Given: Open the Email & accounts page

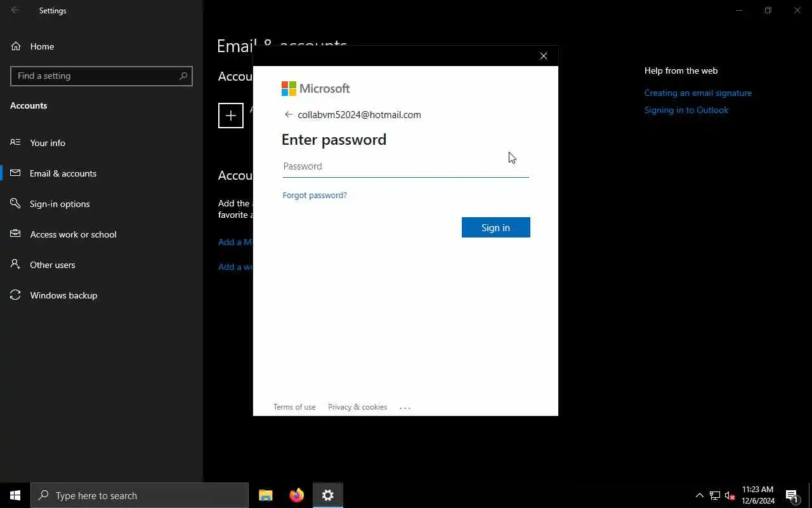Looking at the screenshot, I should point(101,173).
